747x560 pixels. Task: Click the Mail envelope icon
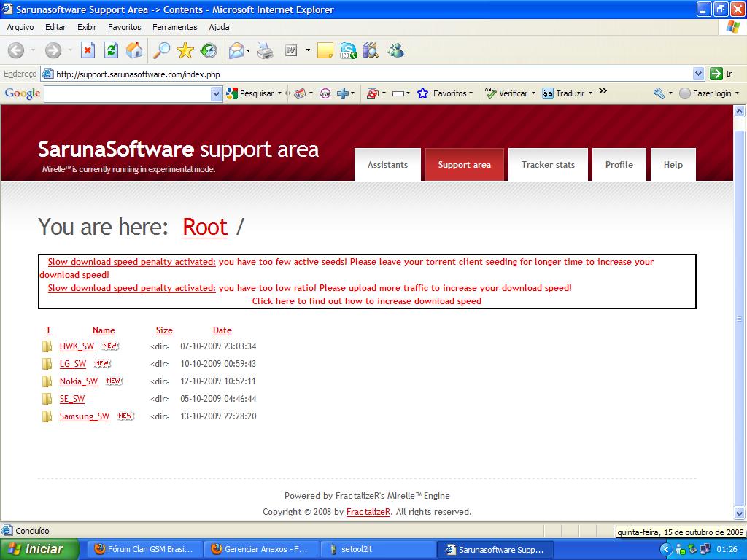click(x=236, y=50)
